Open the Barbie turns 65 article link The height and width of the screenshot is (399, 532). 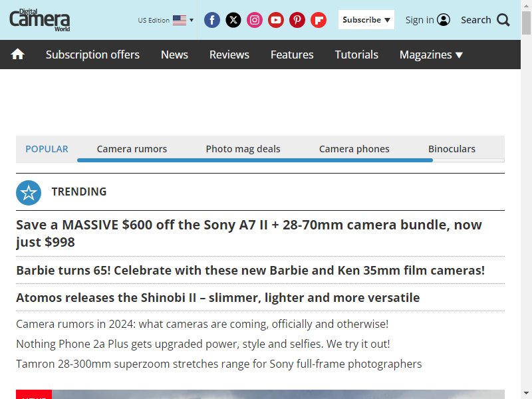coord(251,271)
